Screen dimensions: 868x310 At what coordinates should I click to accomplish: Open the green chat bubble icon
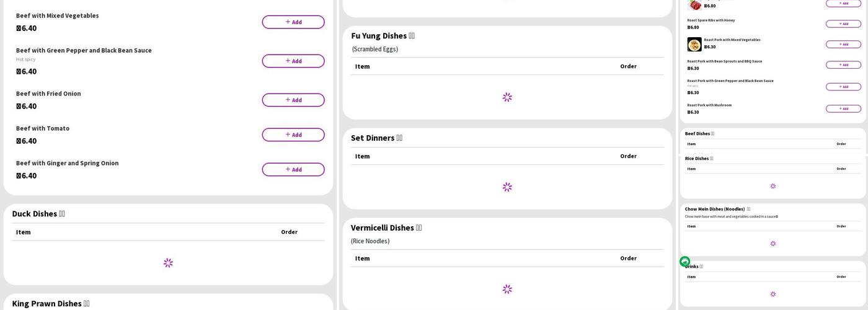[x=684, y=262]
